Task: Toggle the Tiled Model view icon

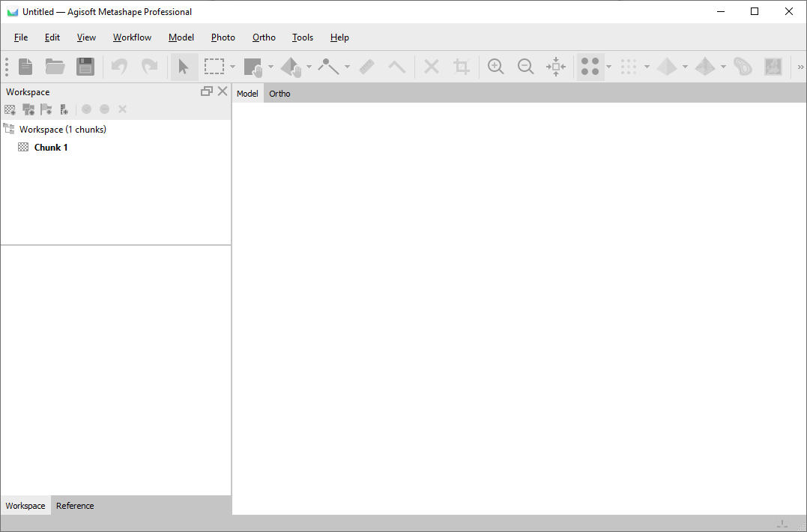Action: tap(705, 67)
